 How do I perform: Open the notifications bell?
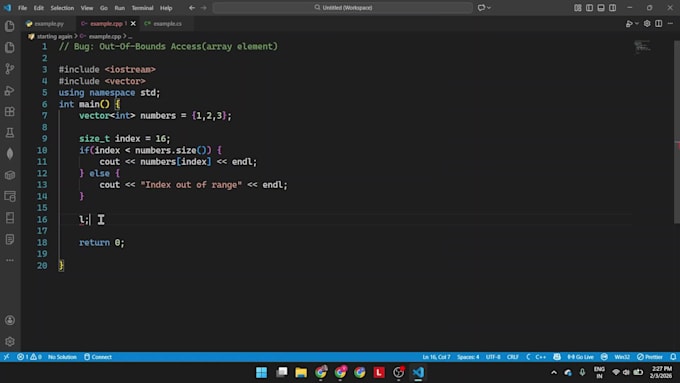click(x=673, y=357)
